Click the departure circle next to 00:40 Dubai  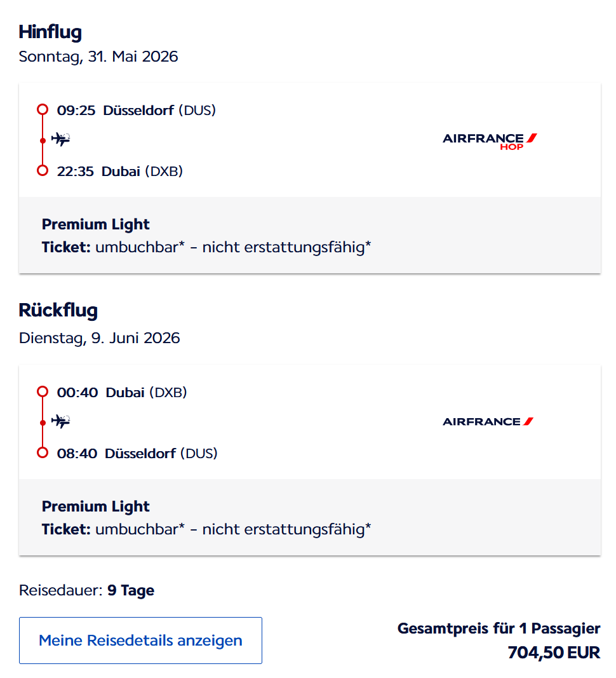(x=43, y=392)
